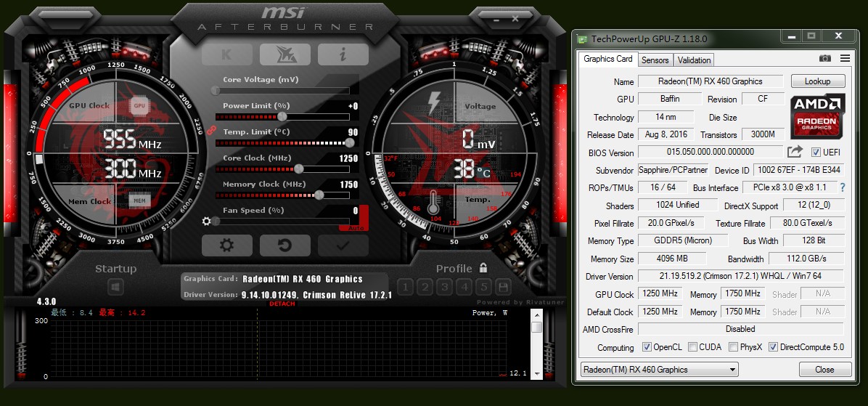Click the Bus Interface question mark icon

(843, 187)
